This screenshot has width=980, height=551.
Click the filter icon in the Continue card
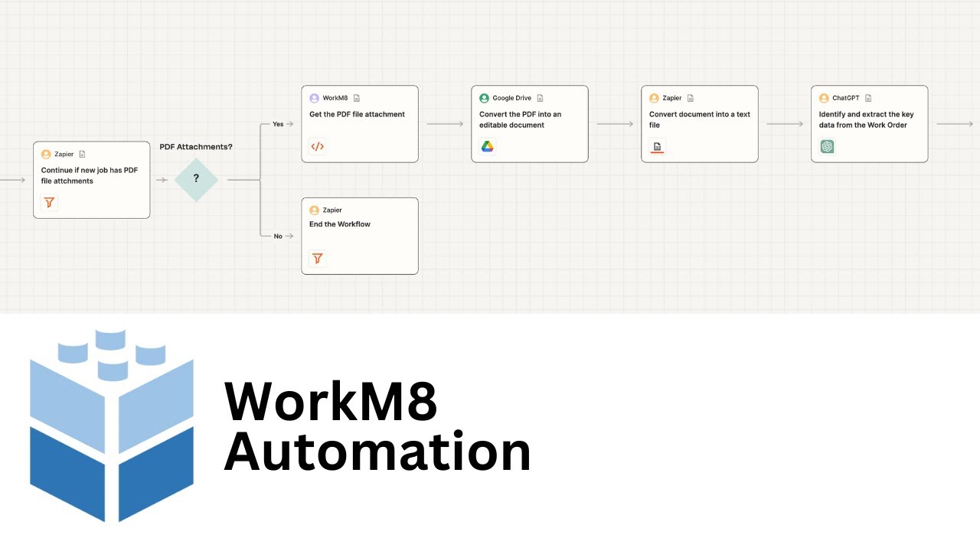(49, 203)
